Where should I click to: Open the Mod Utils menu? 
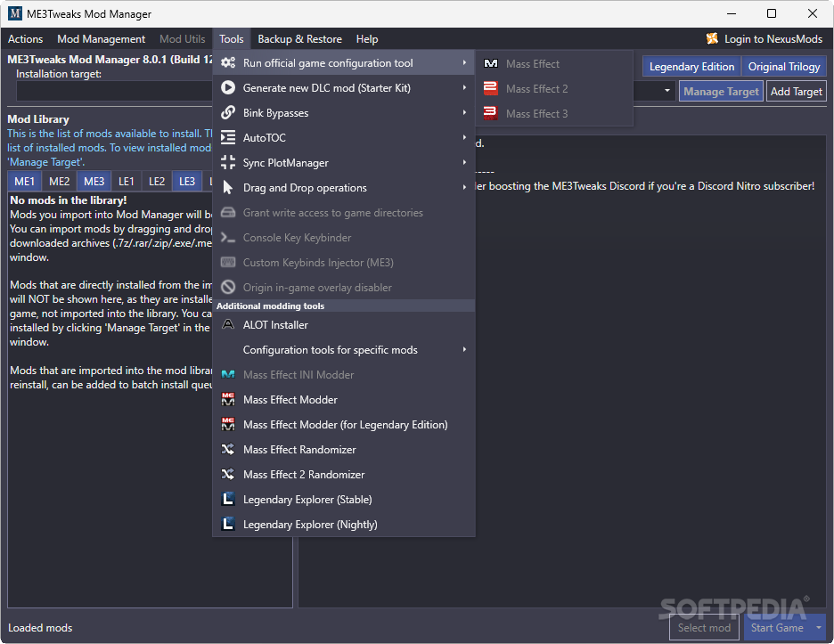point(183,39)
